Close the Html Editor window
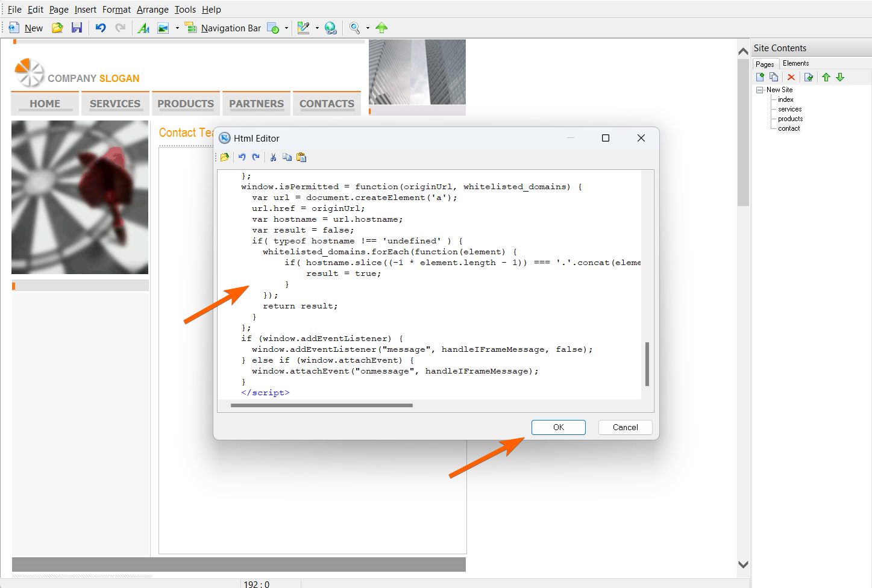Screen dimensions: 872x588 641,138
